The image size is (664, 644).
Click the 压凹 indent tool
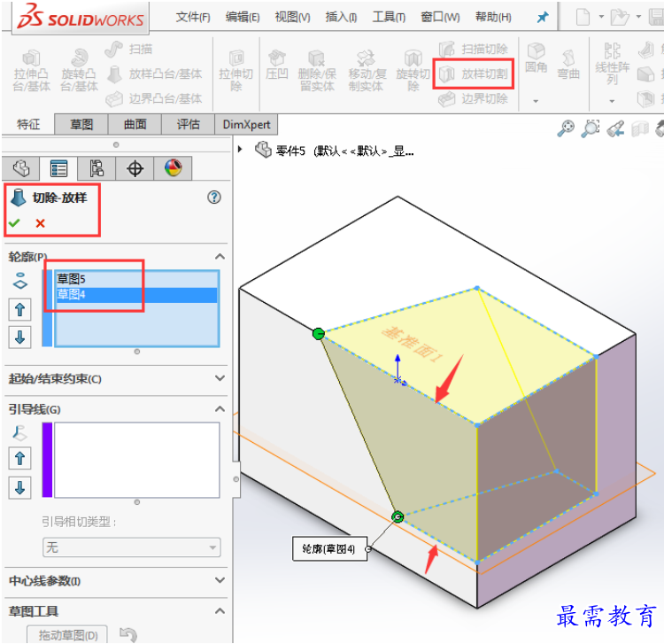click(x=277, y=66)
